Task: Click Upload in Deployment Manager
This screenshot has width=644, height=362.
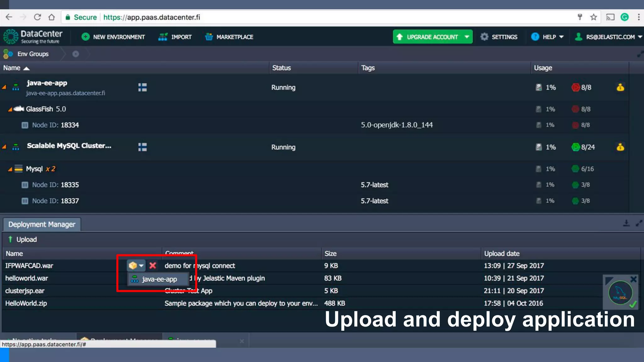Action: 22,239
